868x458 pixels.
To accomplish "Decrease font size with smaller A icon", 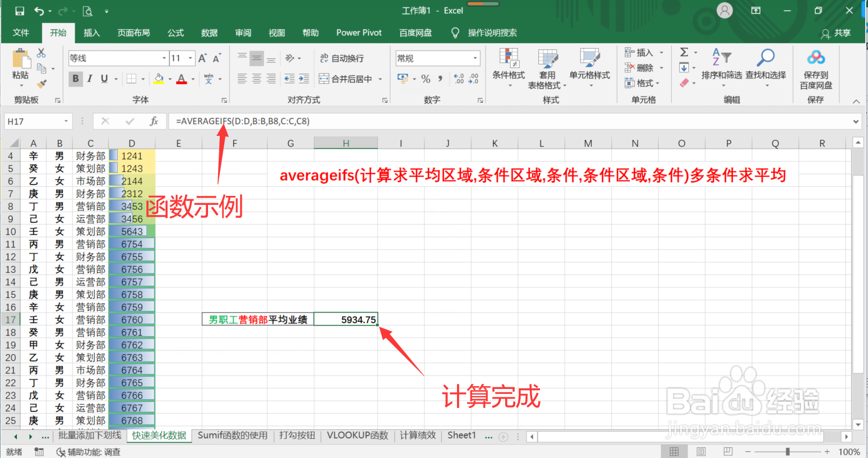I will pyautogui.click(x=216, y=58).
